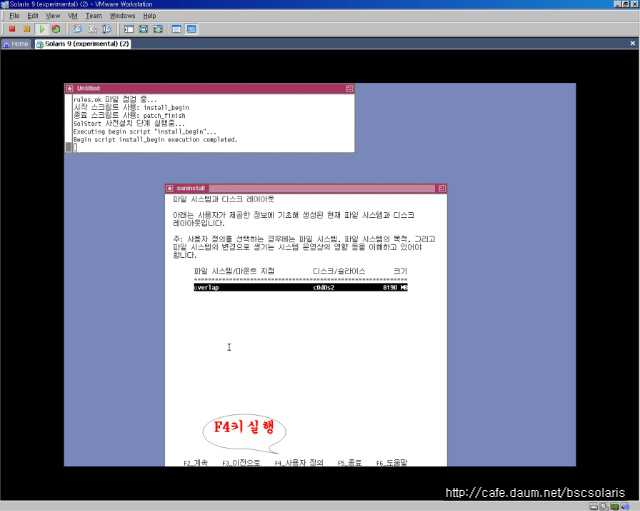640x511 pixels.
Task: Open the Help menu
Action: (x=149, y=16)
